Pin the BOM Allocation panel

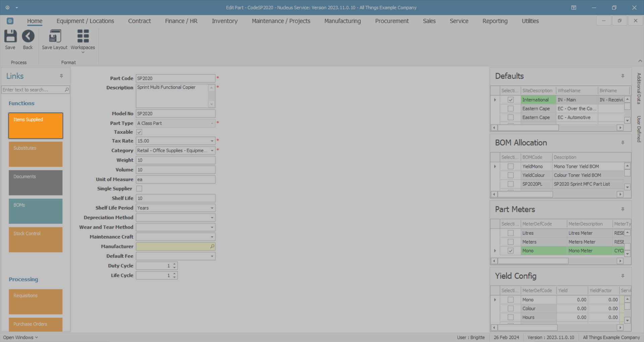(x=623, y=143)
